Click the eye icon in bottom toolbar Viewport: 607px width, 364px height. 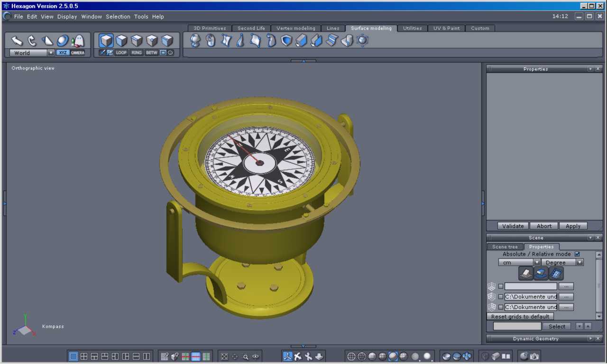(x=256, y=356)
